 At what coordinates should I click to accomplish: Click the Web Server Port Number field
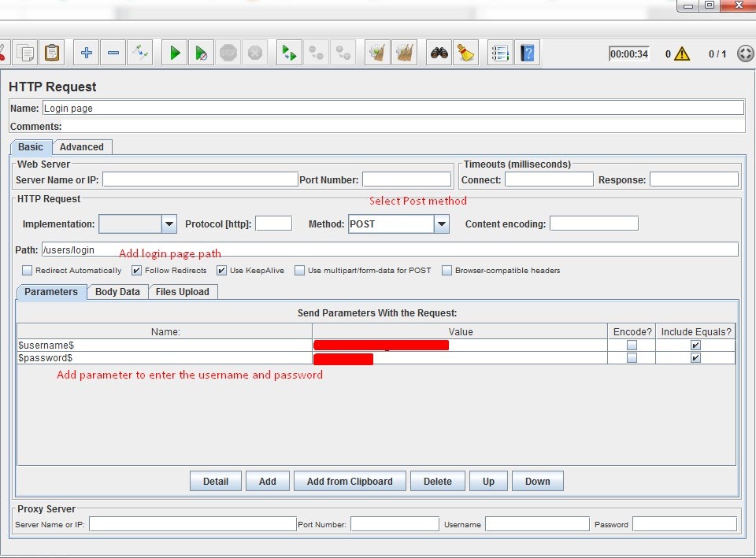(x=406, y=179)
